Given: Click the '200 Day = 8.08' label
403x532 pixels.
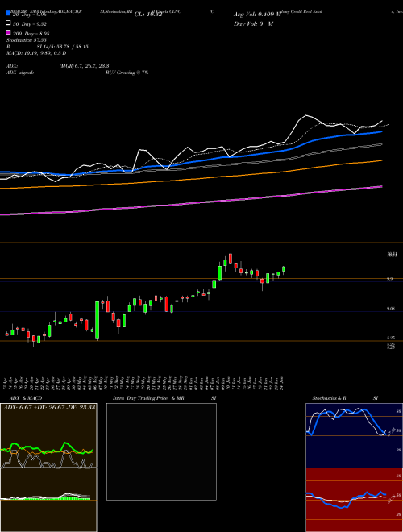Looking at the screenshot, I should pos(31,34).
